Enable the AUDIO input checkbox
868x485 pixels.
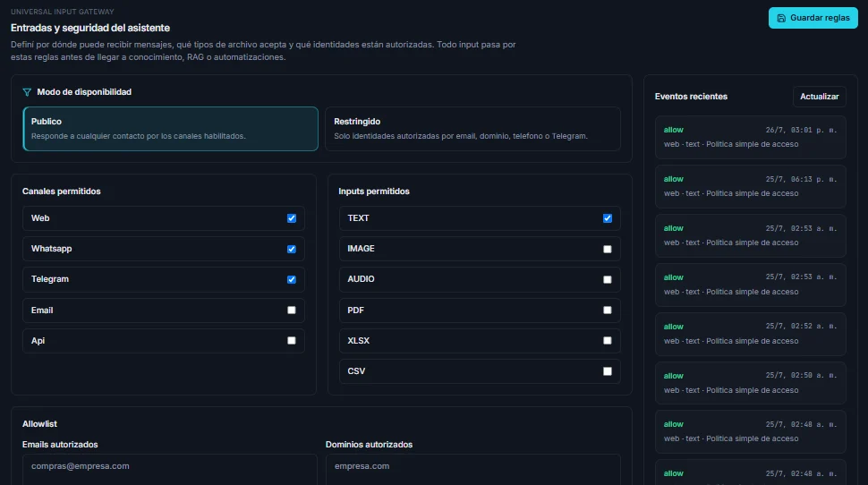click(608, 279)
